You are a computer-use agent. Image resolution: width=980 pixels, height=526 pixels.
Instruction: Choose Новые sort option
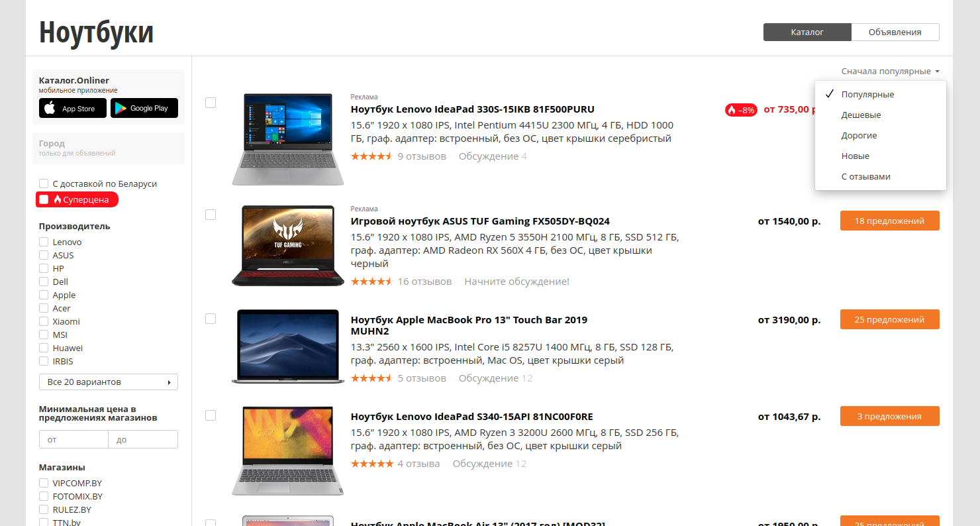tap(881, 156)
